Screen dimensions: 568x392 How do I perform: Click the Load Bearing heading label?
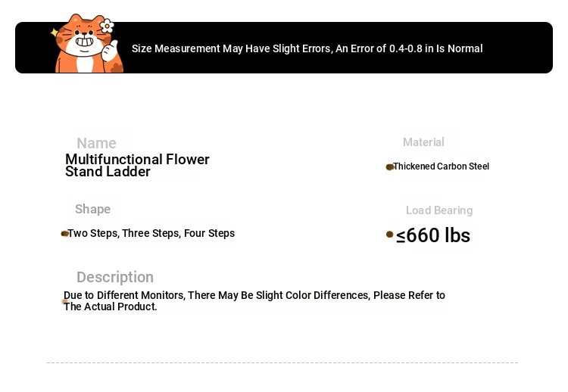pos(439,210)
